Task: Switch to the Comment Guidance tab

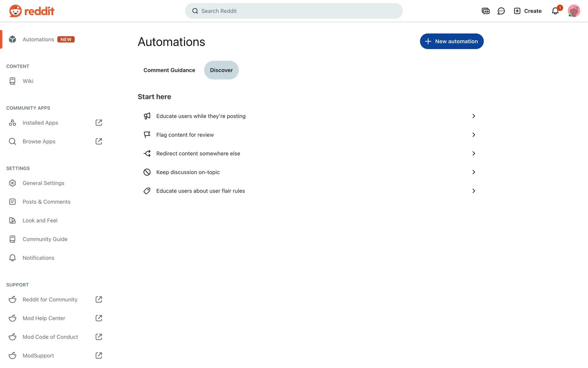Action: (x=169, y=70)
